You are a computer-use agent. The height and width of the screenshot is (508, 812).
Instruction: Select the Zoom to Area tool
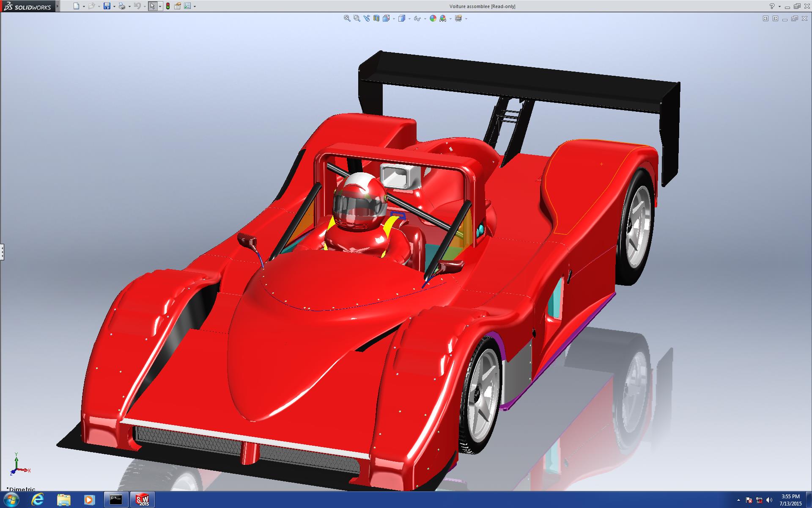pos(357,18)
